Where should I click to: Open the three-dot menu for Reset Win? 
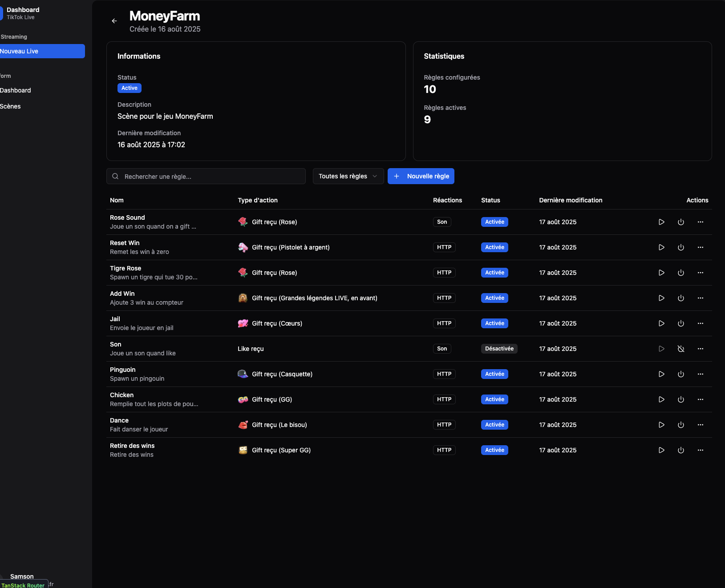[x=701, y=247]
